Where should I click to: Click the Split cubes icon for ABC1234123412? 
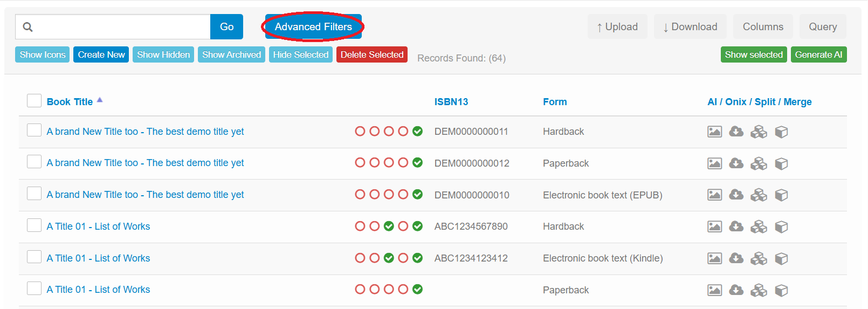(759, 259)
